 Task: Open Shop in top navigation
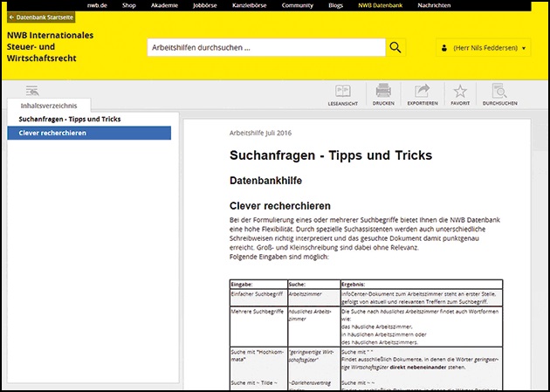coord(129,5)
